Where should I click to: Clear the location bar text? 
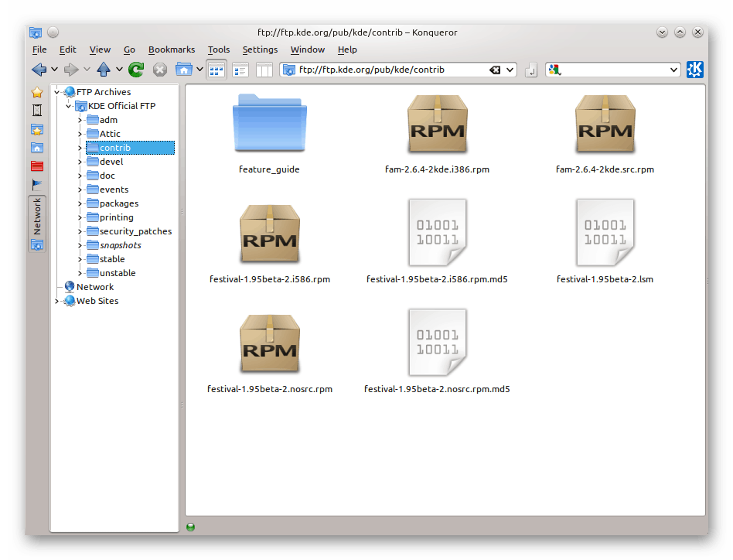tap(495, 70)
